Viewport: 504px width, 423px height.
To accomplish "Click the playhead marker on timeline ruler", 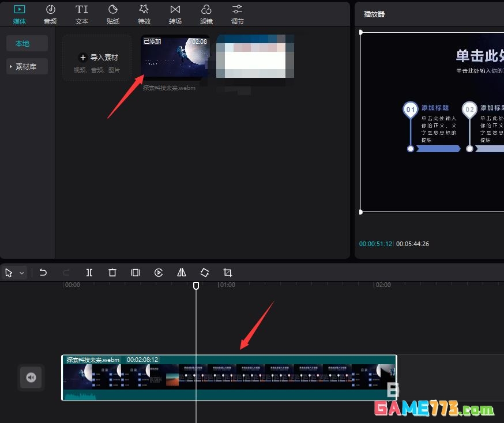I will tap(196, 285).
